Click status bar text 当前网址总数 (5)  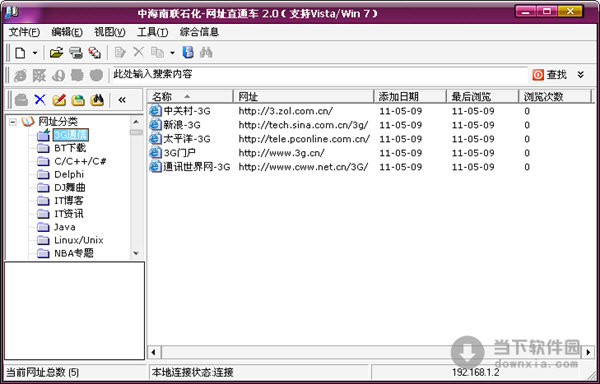point(43,372)
